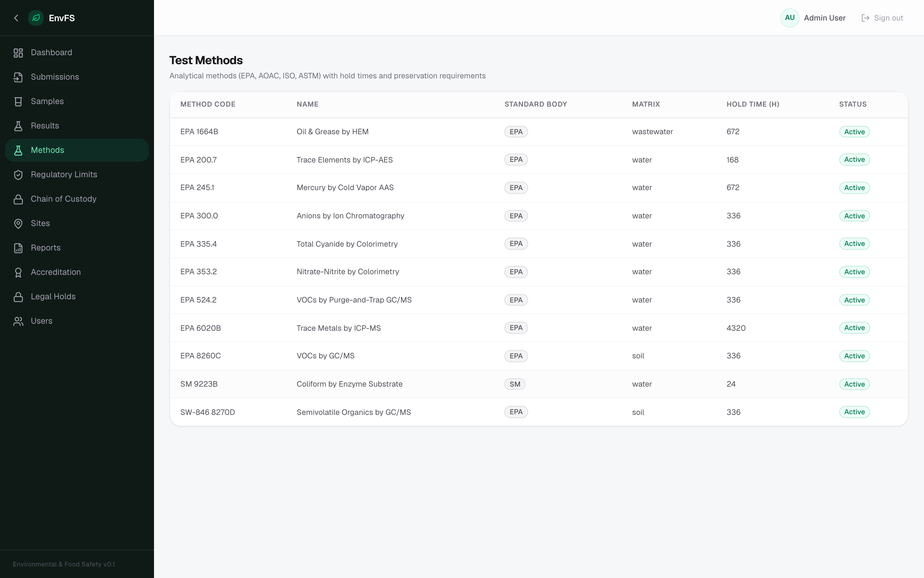This screenshot has width=924, height=578.
Task: Select the EPA 353.2 method code
Action: click(x=199, y=272)
